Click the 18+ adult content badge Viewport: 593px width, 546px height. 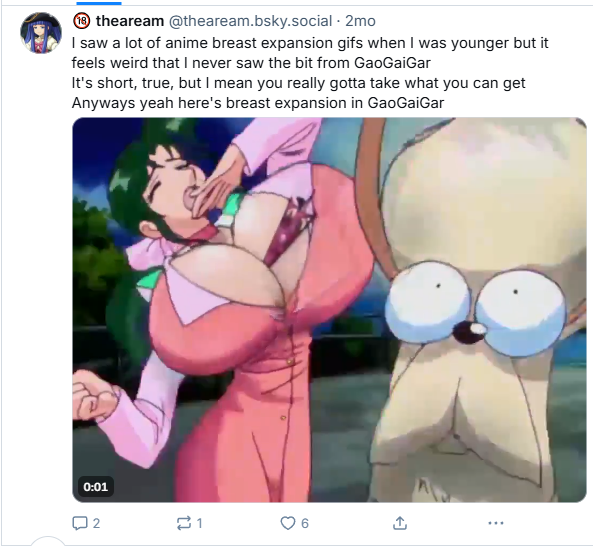tap(81, 21)
